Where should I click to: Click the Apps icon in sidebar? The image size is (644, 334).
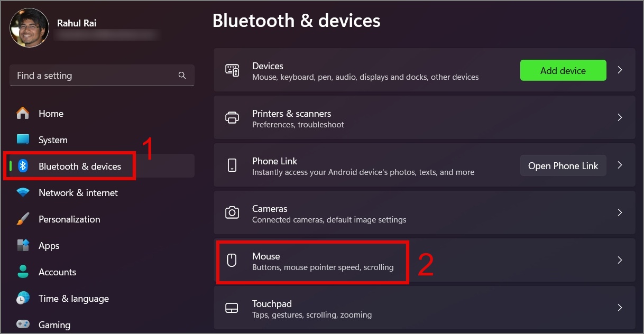pyautogui.click(x=23, y=245)
